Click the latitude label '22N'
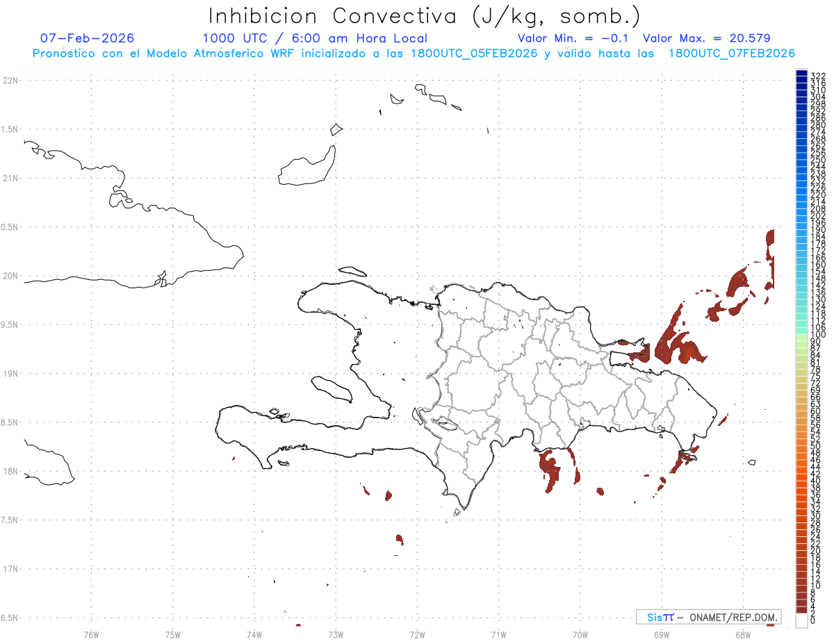834x644 pixels. coord(10,81)
